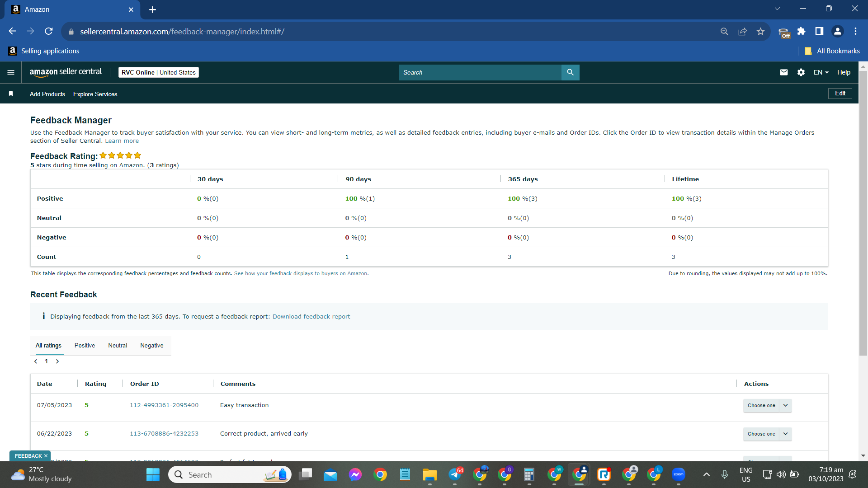Open the Help link in the header
This screenshot has width=868, height=488.
(x=844, y=72)
